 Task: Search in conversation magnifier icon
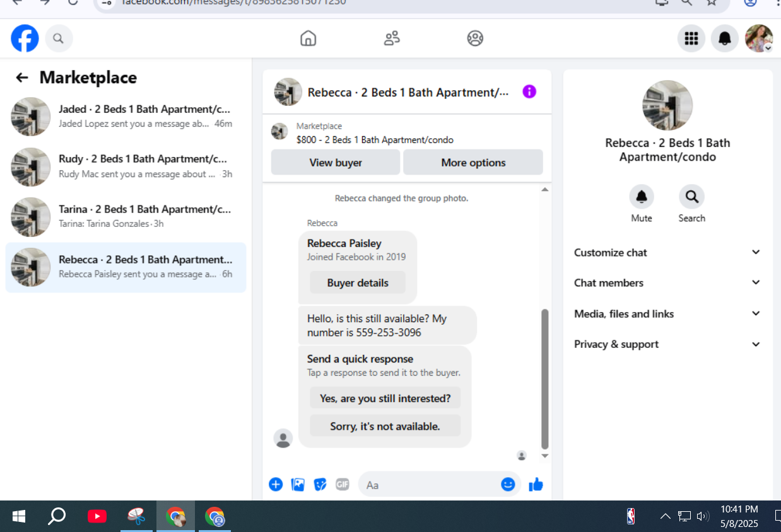coord(691,197)
